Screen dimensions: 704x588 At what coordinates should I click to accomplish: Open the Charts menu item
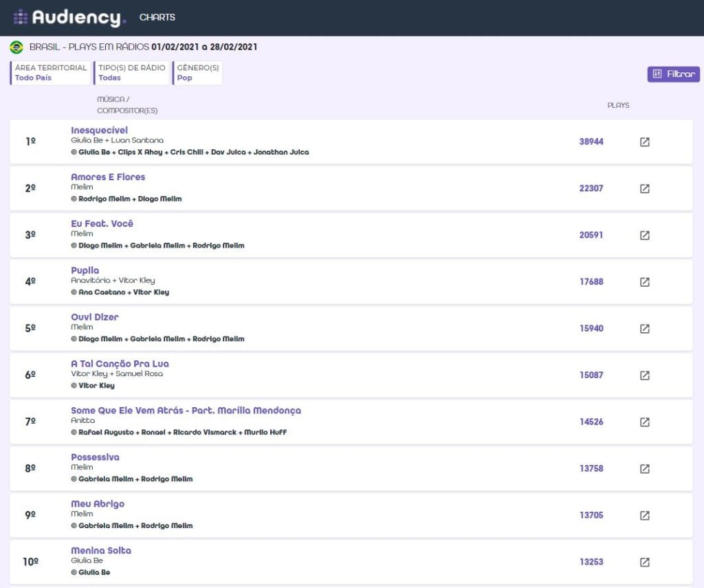(157, 17)
